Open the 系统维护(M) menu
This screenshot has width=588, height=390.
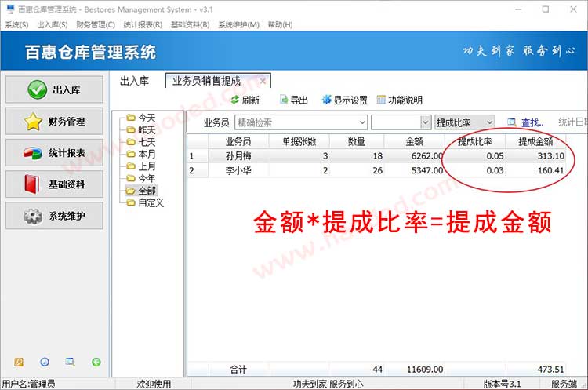[239, 25]
